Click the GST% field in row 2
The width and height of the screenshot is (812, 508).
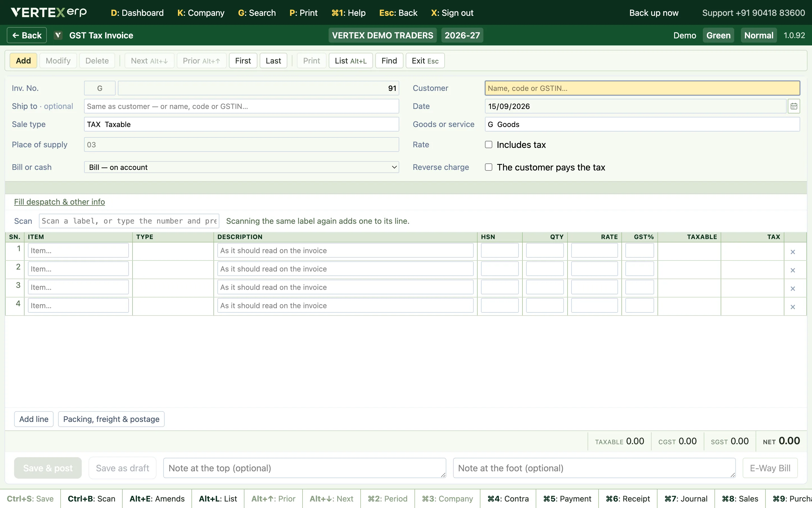pos(639,269)
